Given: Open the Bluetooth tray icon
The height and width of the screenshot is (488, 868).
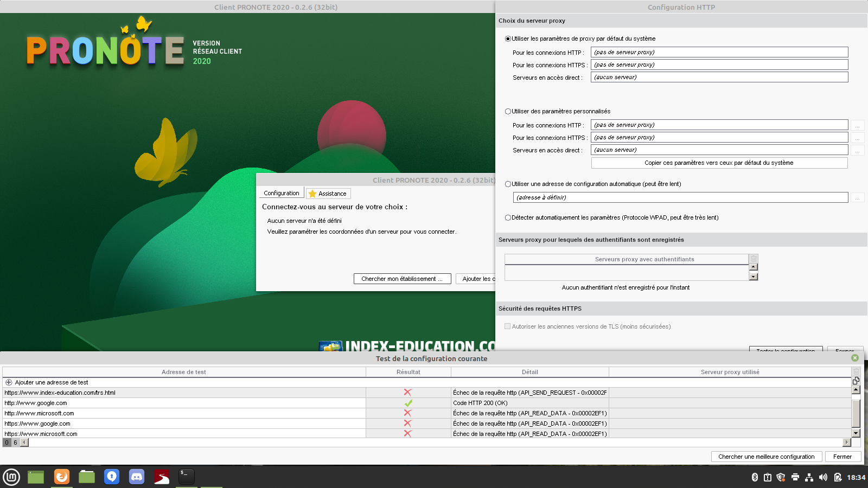Looking at the screenshot, I should (755, 477).
